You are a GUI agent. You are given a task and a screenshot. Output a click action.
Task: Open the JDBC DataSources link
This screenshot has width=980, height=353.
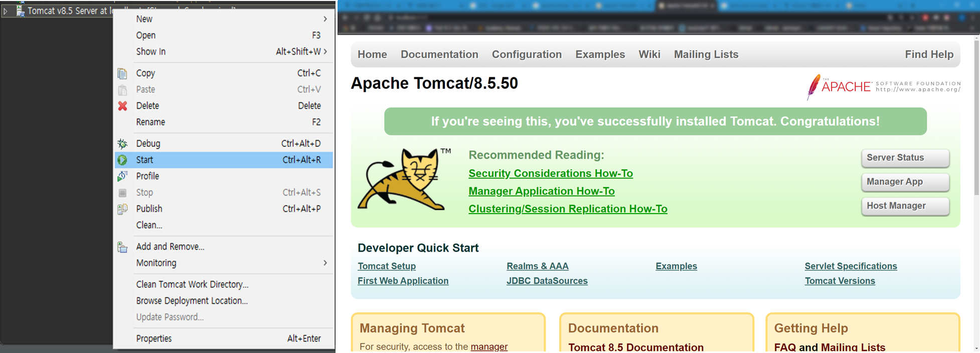tap(547, 281)
